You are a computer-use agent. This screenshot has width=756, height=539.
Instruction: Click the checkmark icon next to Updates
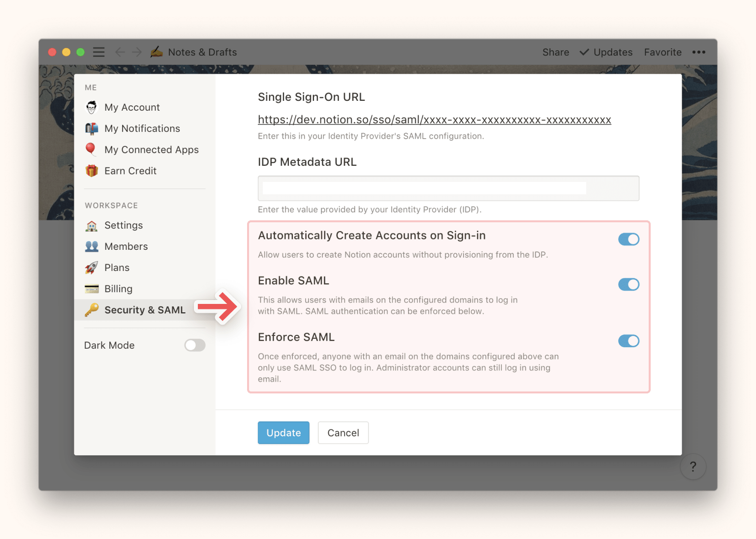click(x=584, y=52)
